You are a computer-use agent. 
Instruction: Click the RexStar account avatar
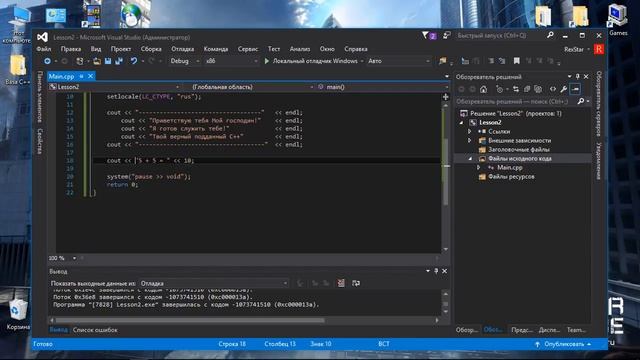pyautogui.click(x=598, y=49)
